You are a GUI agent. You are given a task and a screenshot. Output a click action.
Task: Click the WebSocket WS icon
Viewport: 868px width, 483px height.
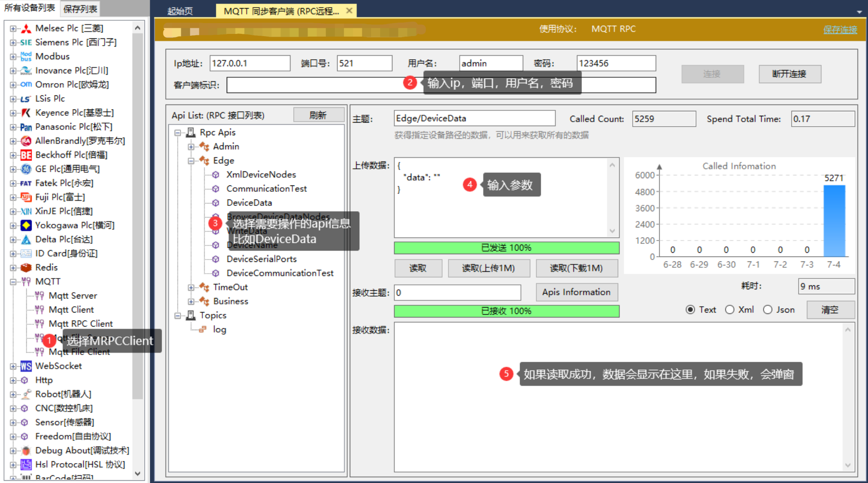(x=26, y=366)
